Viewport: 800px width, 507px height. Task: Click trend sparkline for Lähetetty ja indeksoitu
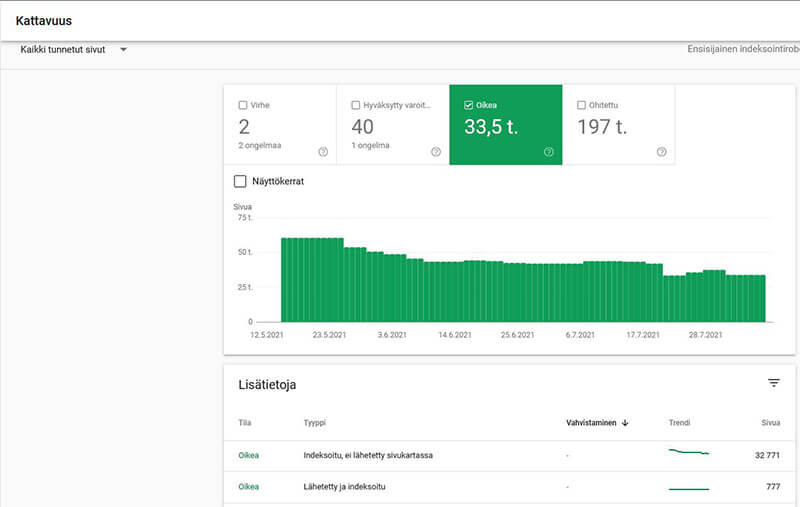coord(688,488)
